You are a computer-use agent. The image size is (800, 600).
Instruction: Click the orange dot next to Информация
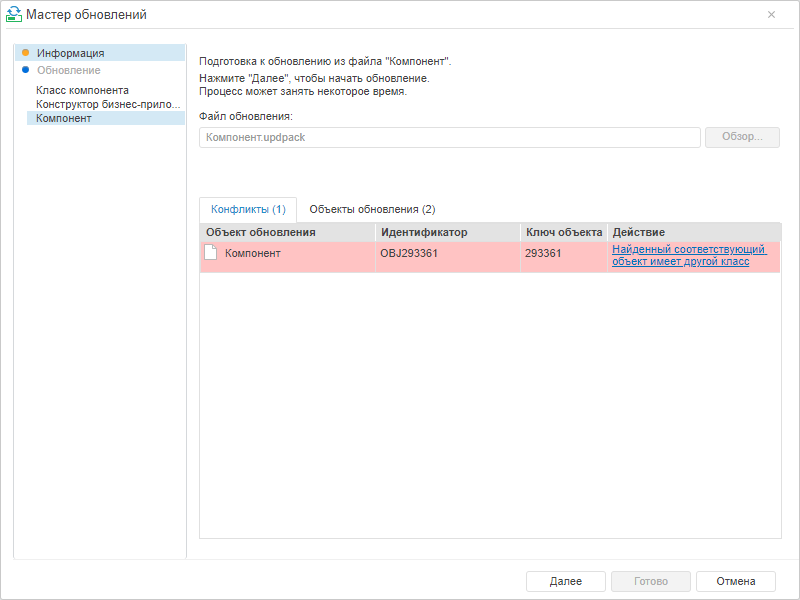pos(25,52)
